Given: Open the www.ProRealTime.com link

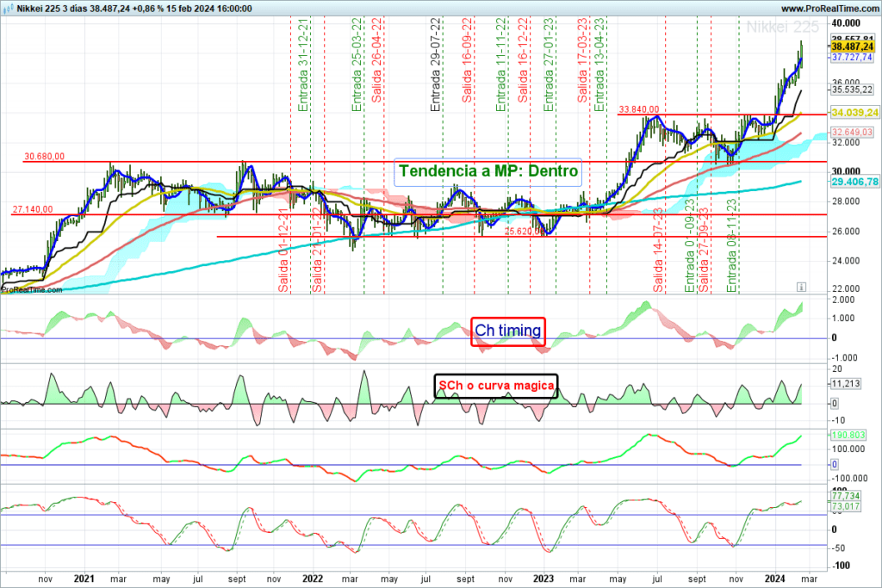Looking at the screenshot, I should (x=829, y=9).
